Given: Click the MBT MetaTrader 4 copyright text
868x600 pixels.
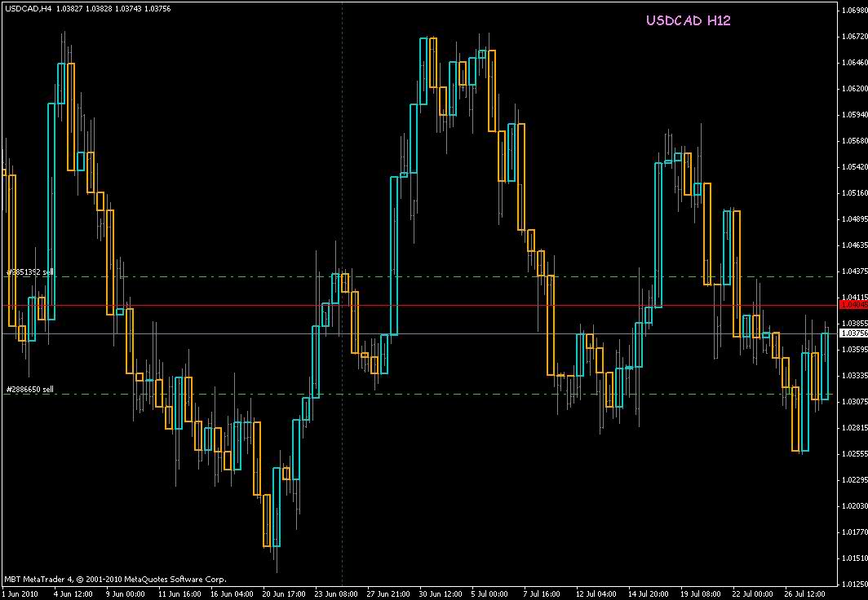Looking at the screenshot, I should click(115, 580).
